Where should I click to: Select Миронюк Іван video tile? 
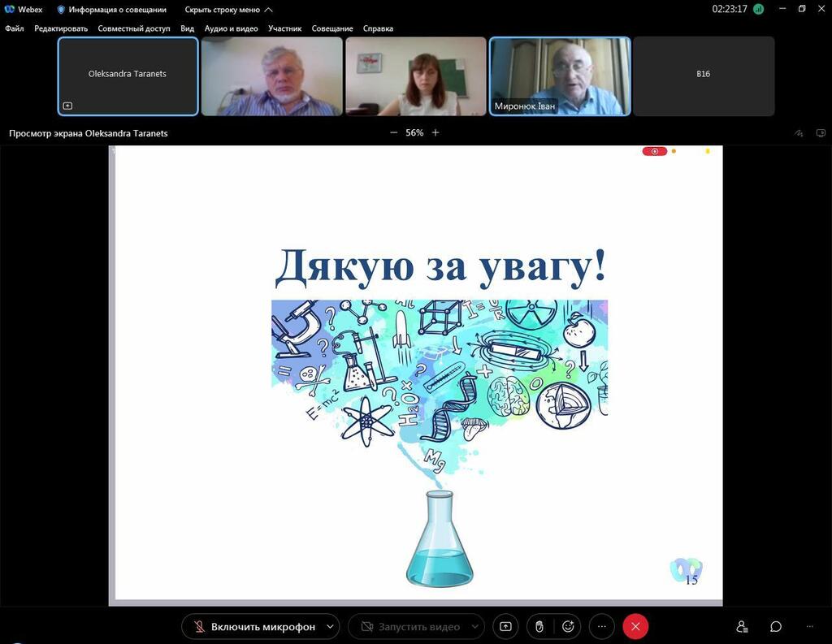click(560, 76)
